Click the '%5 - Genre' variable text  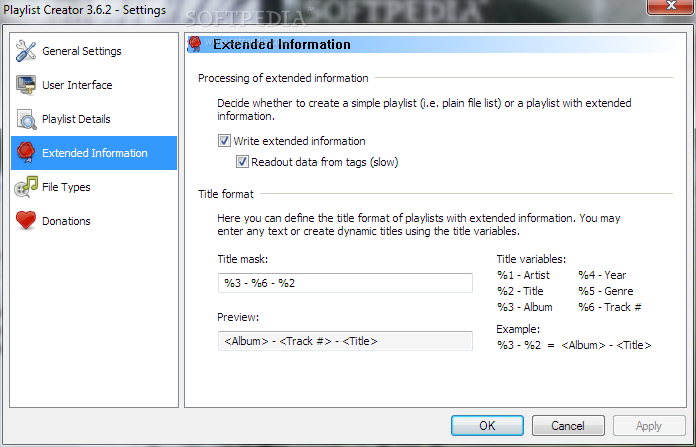click(x=606, y=291)
